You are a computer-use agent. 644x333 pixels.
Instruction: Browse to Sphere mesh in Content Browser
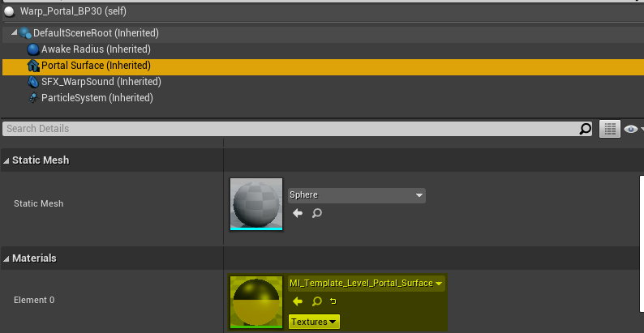click(x=316, y=213)
